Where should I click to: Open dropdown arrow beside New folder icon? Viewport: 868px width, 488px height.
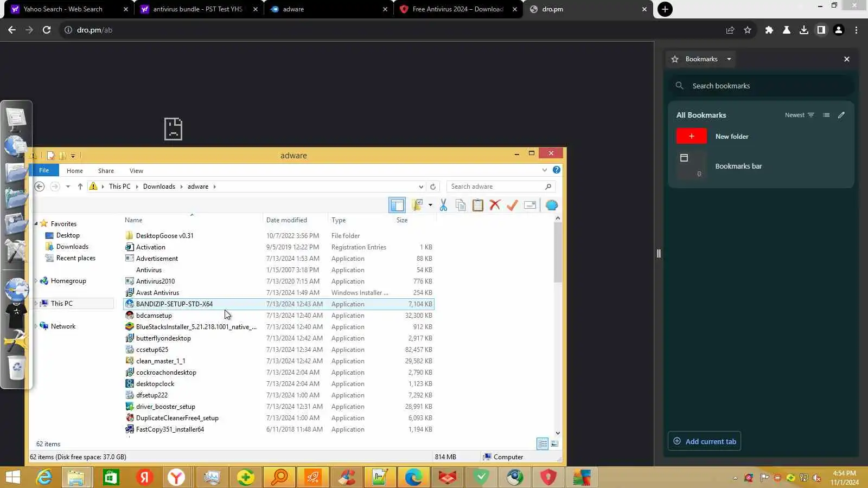[x=430, y=205]
